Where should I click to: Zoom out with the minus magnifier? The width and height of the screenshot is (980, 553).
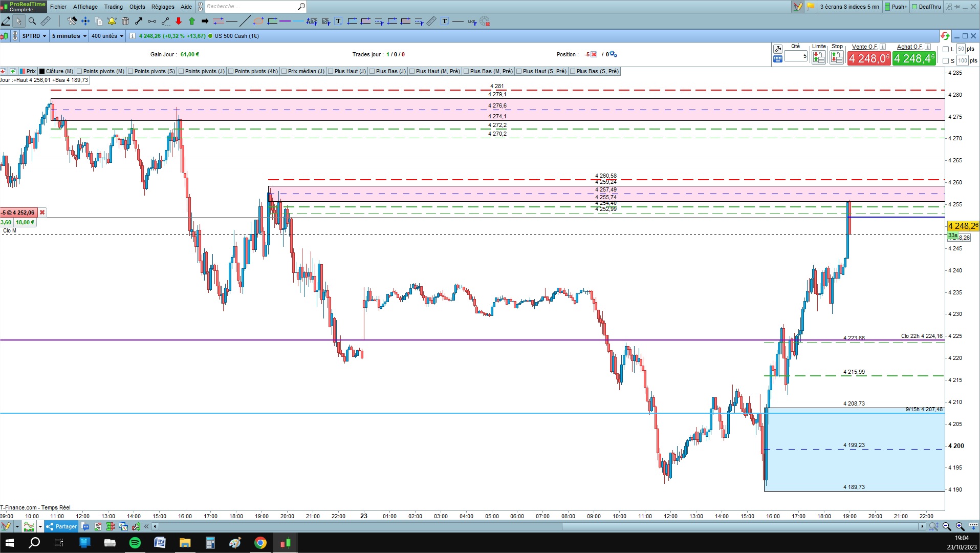947,526
